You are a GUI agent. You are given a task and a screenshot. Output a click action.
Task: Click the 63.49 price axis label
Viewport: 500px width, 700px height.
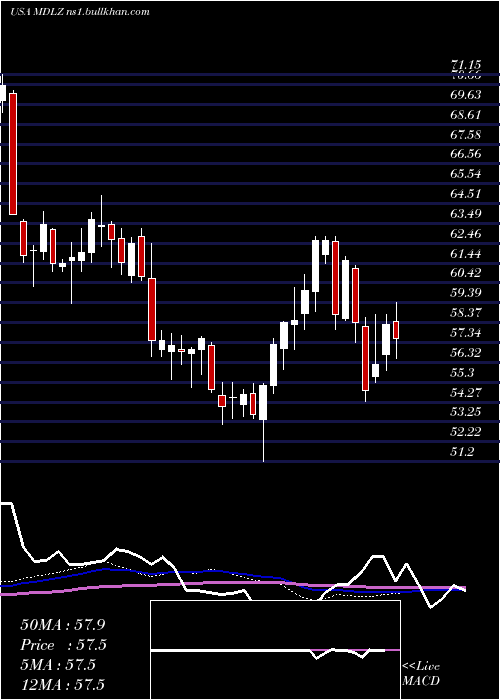[466, 213]
